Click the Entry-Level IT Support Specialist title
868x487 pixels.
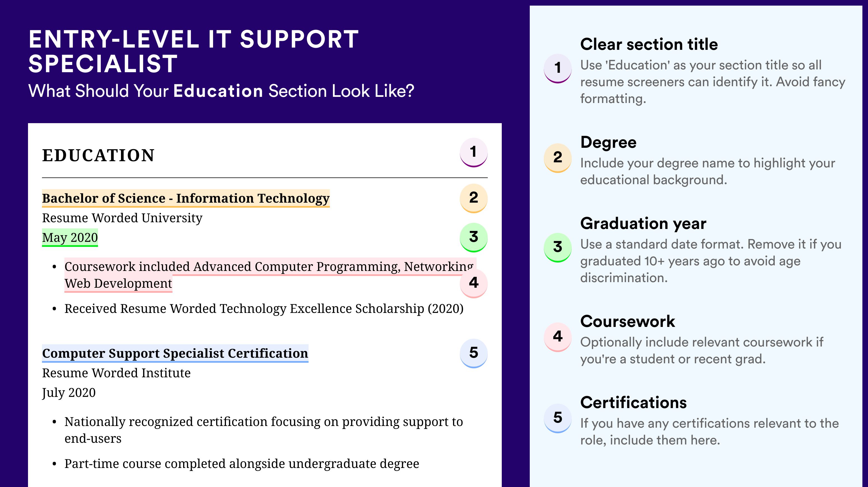click(x=194, y=51)
